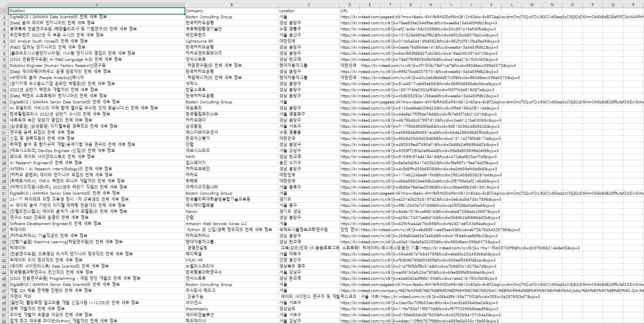Select 'Robotics Engineer [Human Factors Research]' cell

click(x=96, y=66)
